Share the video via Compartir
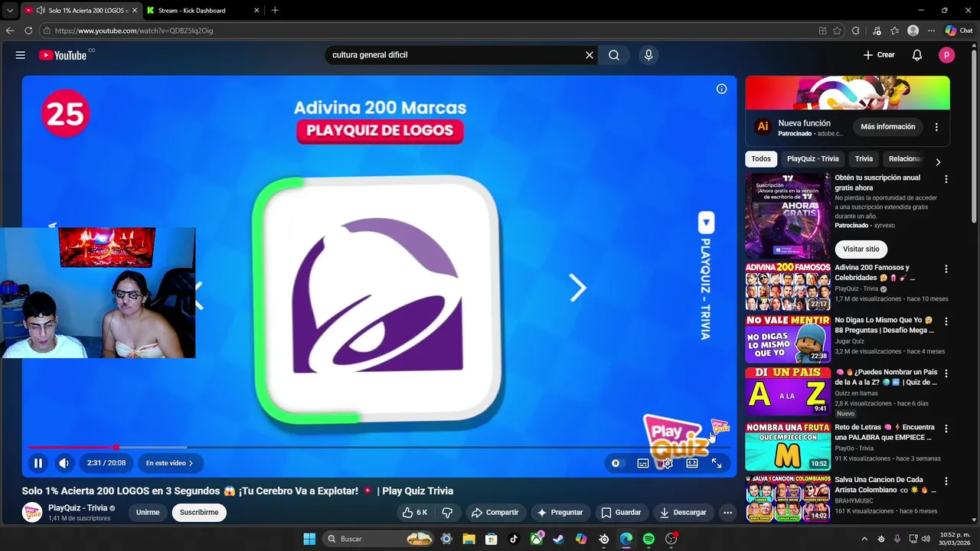980x551 pixels. pos(495,513)
